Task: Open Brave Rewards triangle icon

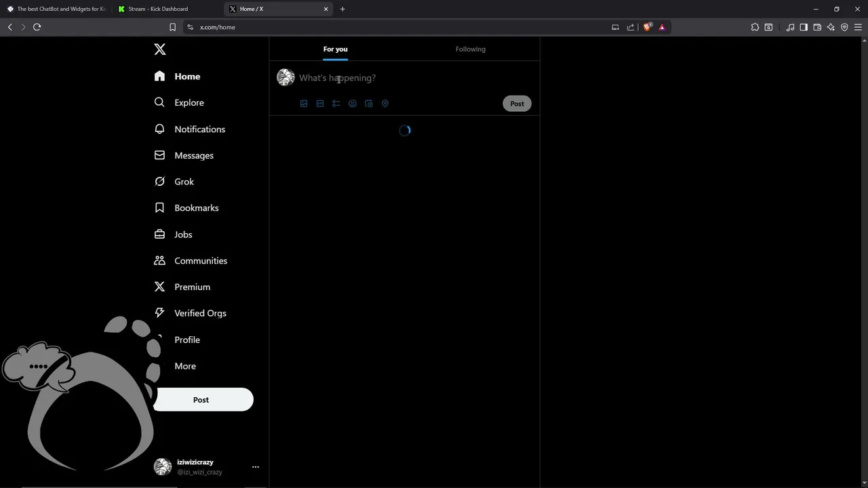Action: pyautogui.click(x=662, y=27)
